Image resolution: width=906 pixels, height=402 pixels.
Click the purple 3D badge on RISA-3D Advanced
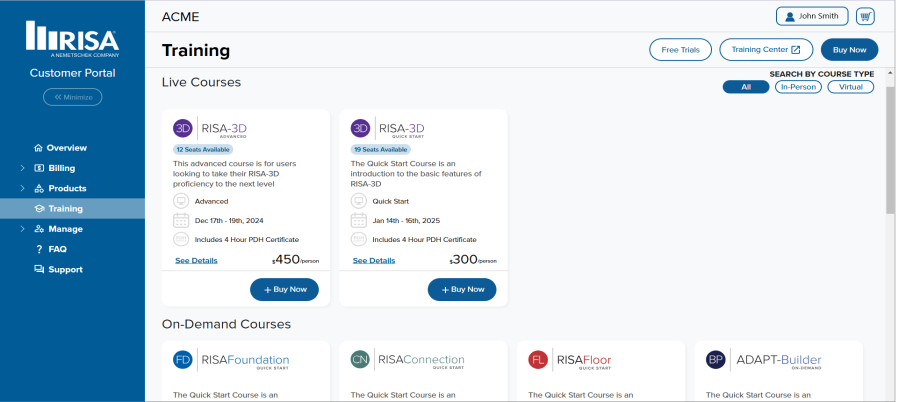pyautogui.click(x=183, y=128)
